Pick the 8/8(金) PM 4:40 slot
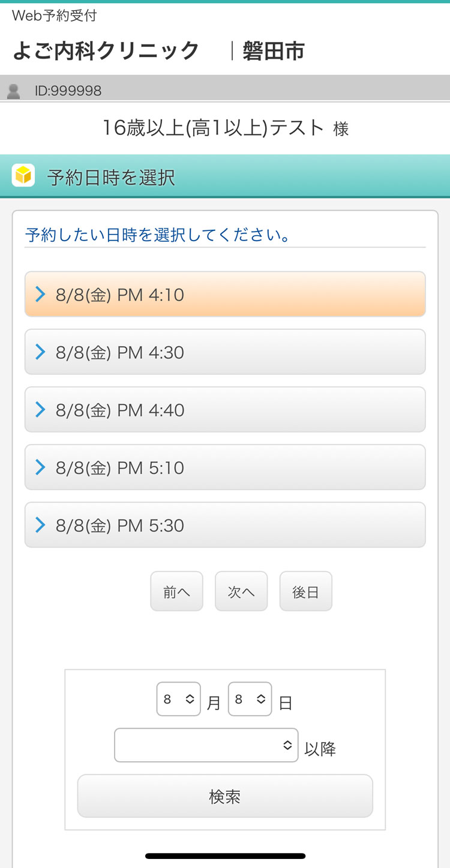The width and height of the screenshot is (450, 868). pyautogui.click(x=225, y=410)
